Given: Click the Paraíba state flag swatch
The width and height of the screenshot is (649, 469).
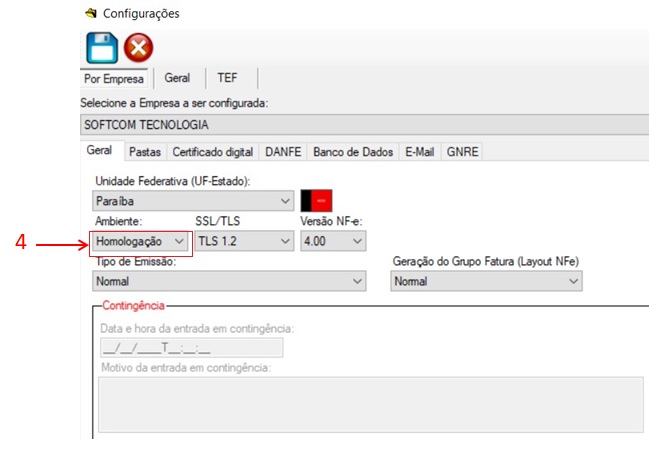Looking at the screenshot, I should 316,200.
